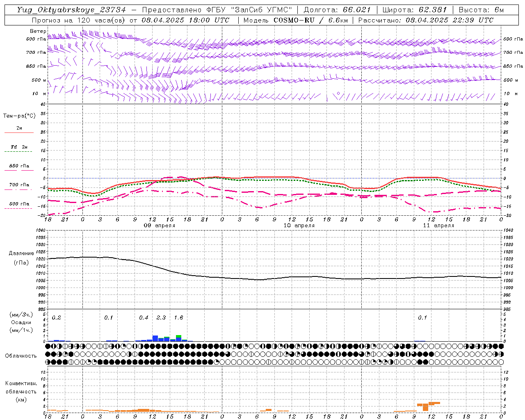Click the 0.4 three-hour precipitation value
The width and height of the screenshot is (525, 420).
tap(144, 317)
